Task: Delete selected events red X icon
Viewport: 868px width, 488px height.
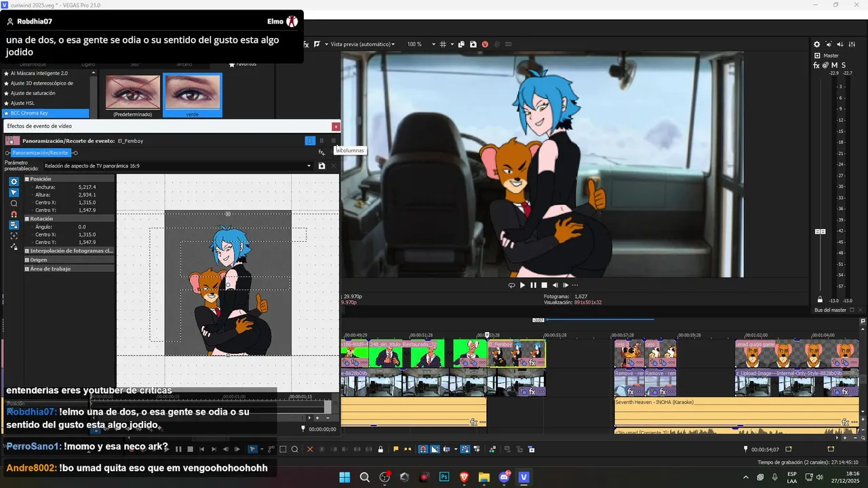Action: 310,449
